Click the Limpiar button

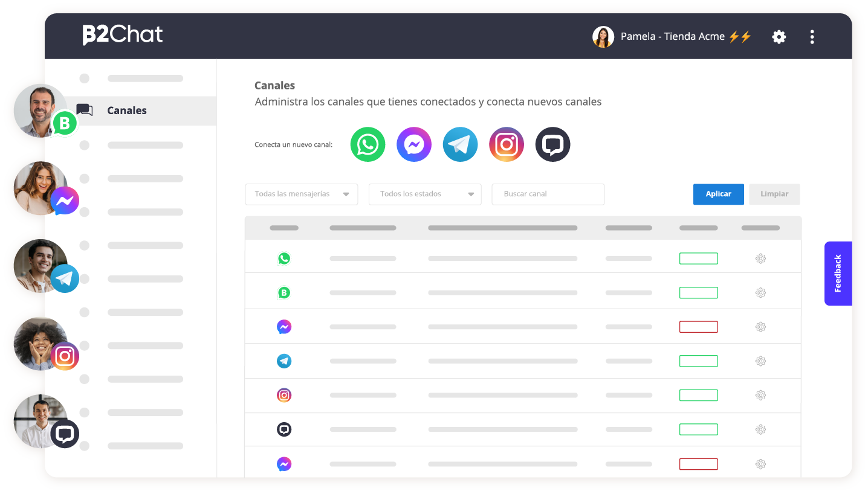click(774, 194)
